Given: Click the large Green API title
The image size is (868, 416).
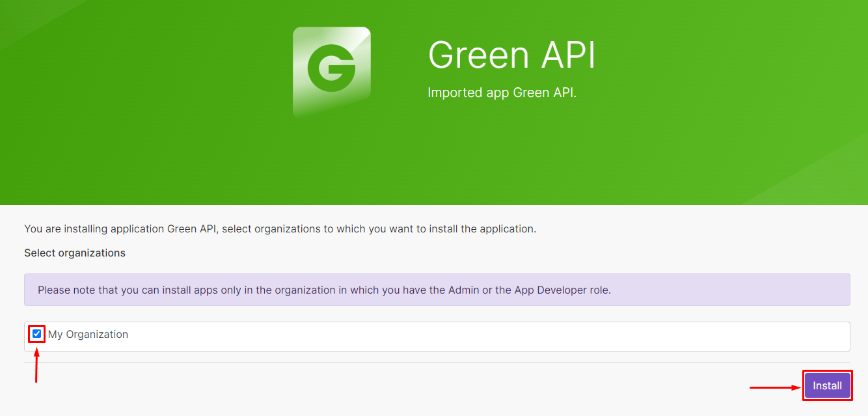Looking at the screenshot, I should [511, 55].
